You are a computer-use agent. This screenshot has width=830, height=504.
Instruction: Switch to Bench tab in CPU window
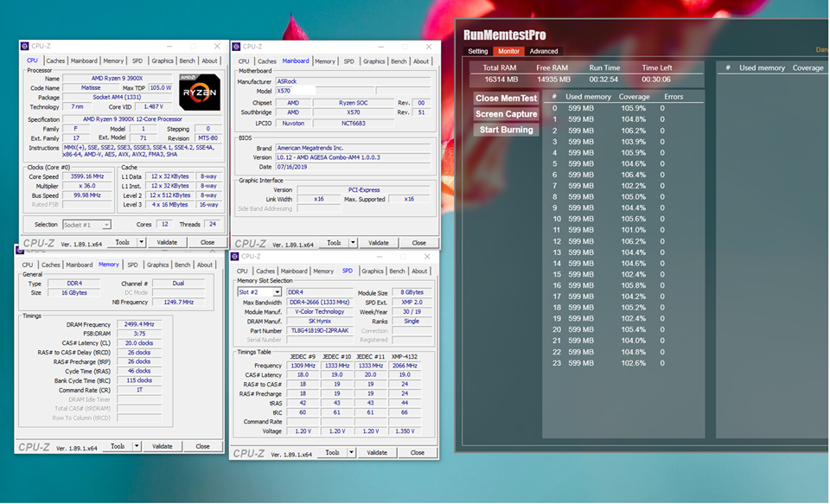click(187, 61)
